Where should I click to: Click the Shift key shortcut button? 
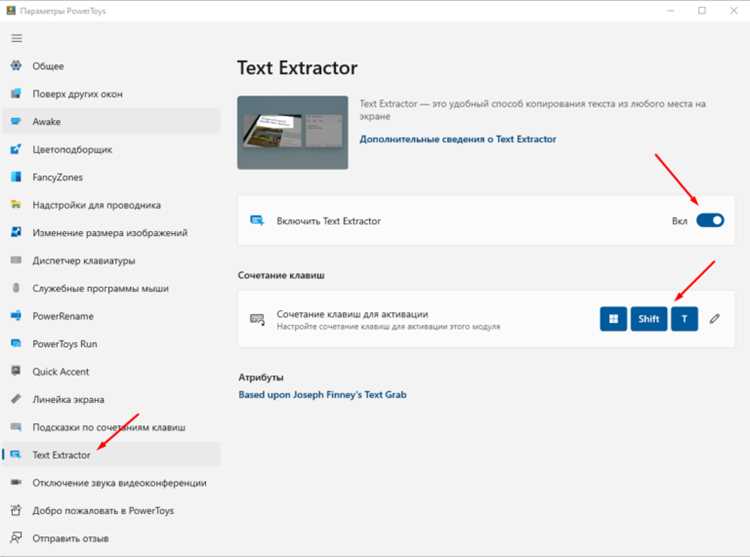pyautogui.click(x=649, y=319)
